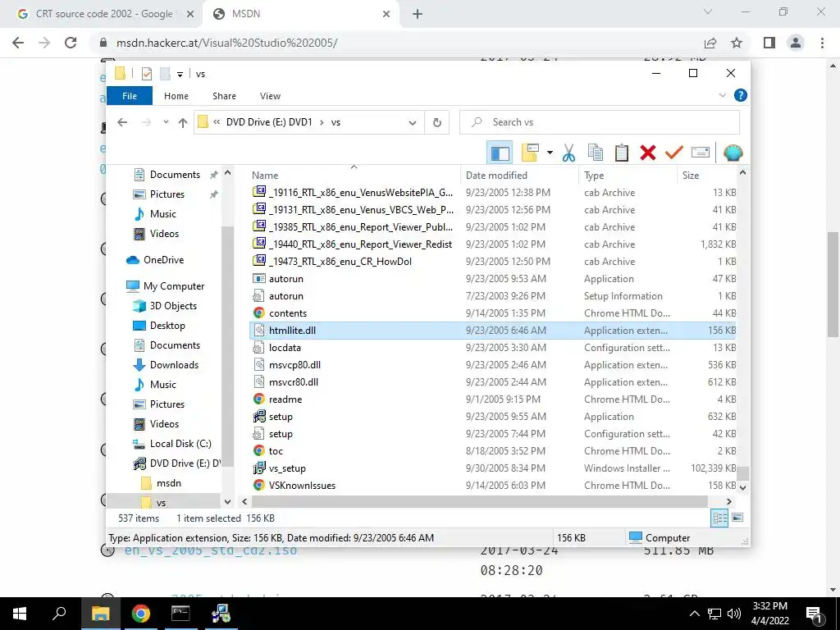This screenshot has height=630, width=840.
Task: Open recent locations dropdown in Explorer
Action: [x=166, y=122]
